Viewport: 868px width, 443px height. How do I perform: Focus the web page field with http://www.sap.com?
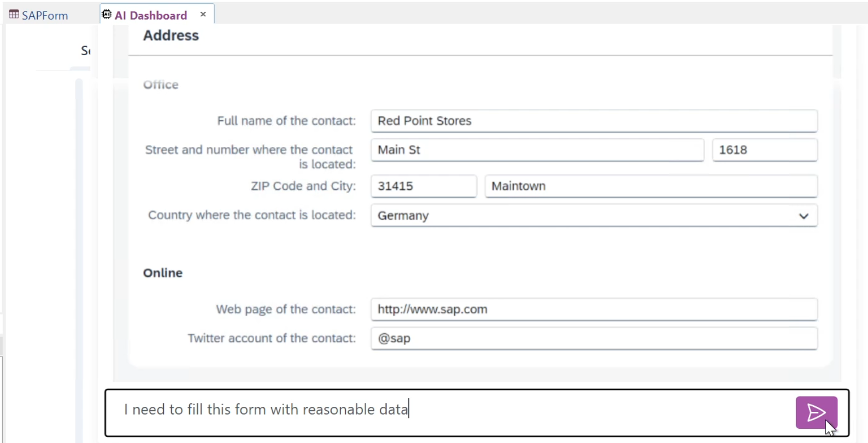point(594,310)
